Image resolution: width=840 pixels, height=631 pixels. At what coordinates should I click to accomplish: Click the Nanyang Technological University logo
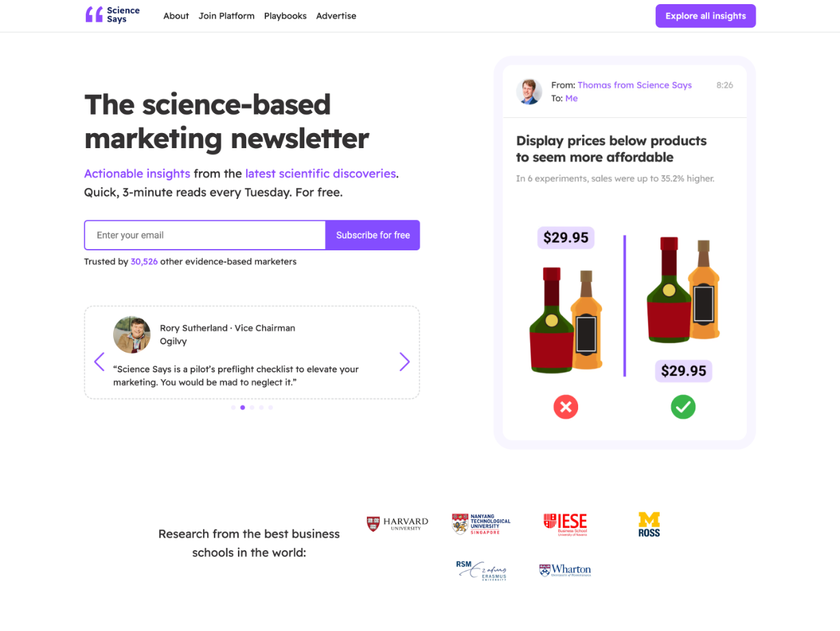pos(481,524)
